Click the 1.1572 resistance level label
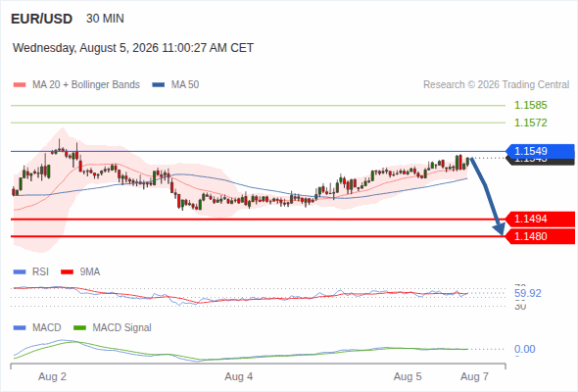This screenshot has width=578, height=392. (530, 122)
